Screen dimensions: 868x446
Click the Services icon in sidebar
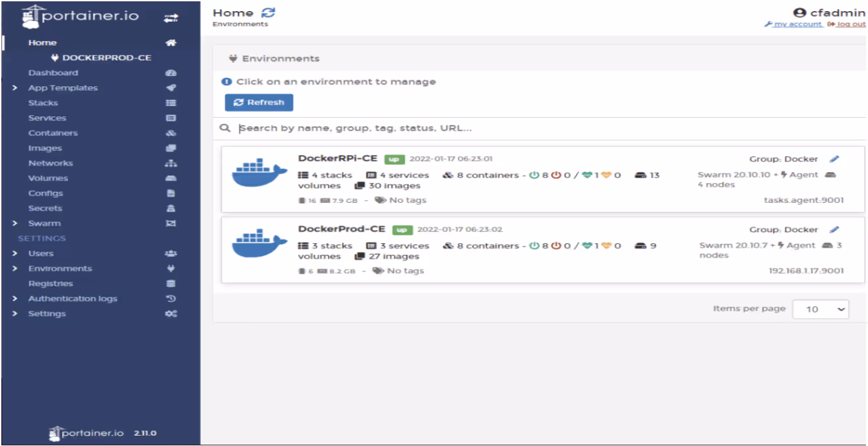(x=171, y=118)
